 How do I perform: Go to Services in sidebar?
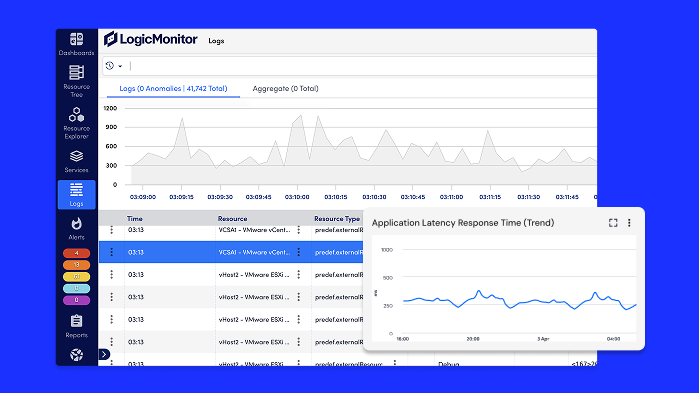point(76,161)
